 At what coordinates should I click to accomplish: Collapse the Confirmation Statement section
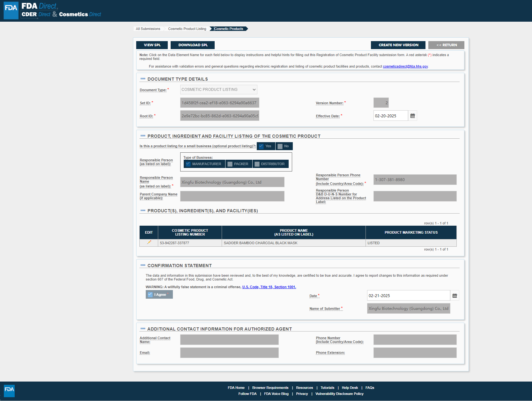pyautogui.click(x=143, y=265)
